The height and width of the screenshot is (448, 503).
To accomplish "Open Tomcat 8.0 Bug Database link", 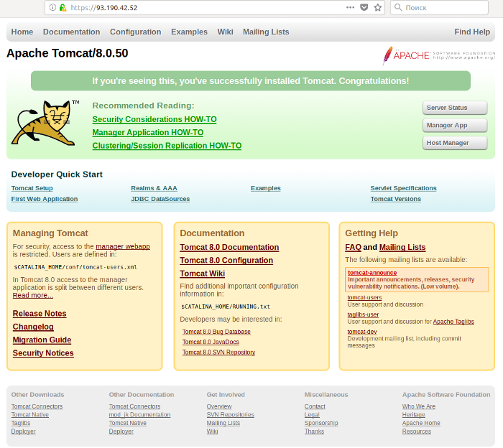I will 216,332.
